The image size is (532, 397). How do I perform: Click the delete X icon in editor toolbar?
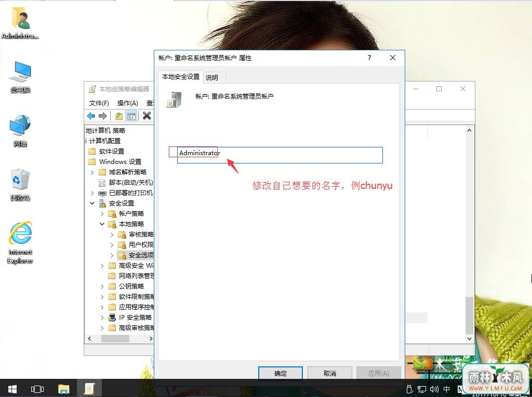[147, 116]
